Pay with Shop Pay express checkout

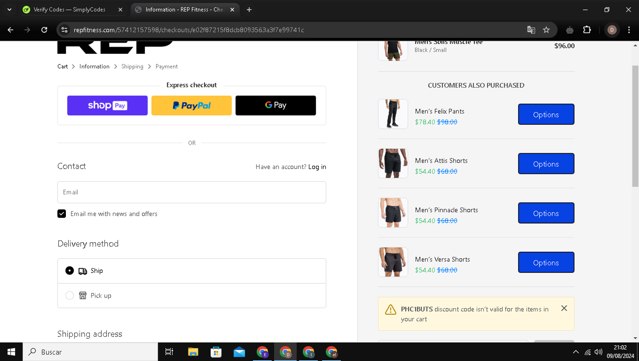click(107, 106)
